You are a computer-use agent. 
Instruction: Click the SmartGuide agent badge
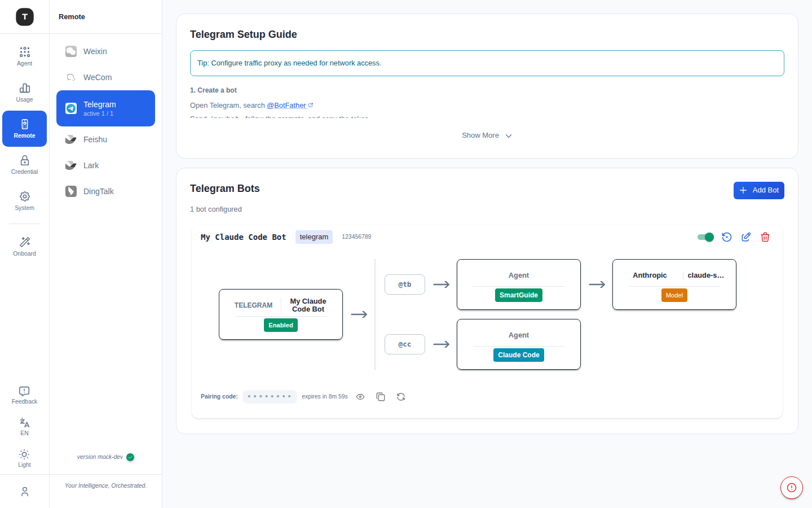click(519, 295)
